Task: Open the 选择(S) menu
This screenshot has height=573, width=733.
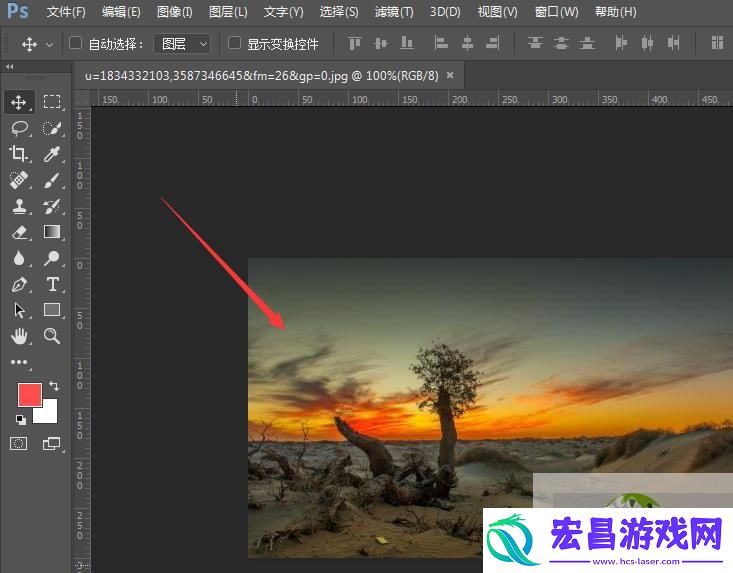Action: (x=339, y=11)
